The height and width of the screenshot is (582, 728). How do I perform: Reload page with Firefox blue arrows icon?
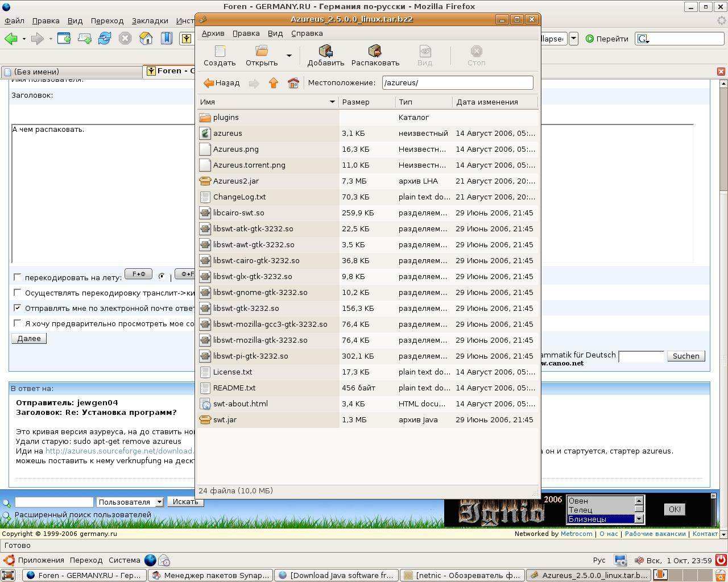(105, 39)
